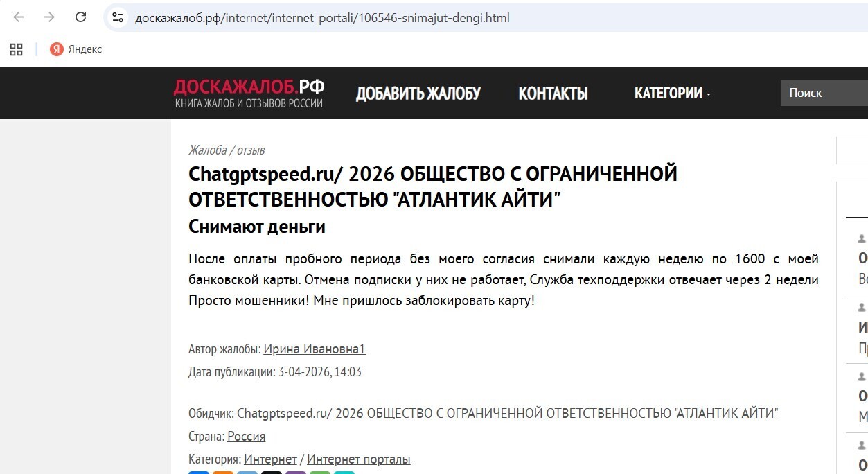Image resolution: width=868 pixels, height=474 pixels.
Task: Open the apps grid in bookmarks bar
Action: click(x=17, y=49)
